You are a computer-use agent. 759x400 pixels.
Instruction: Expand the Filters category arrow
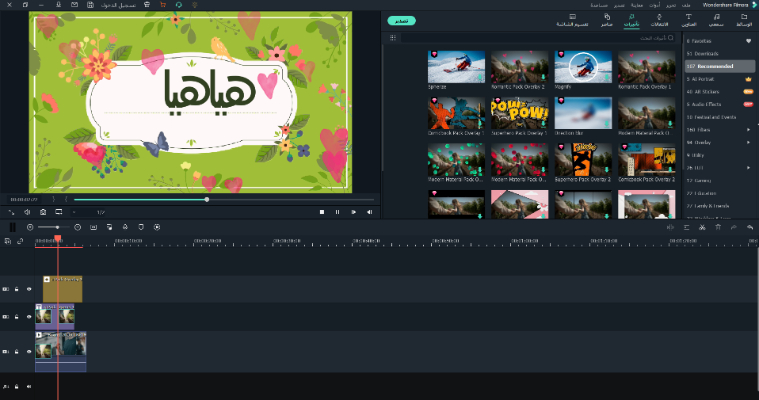[748, 129]
